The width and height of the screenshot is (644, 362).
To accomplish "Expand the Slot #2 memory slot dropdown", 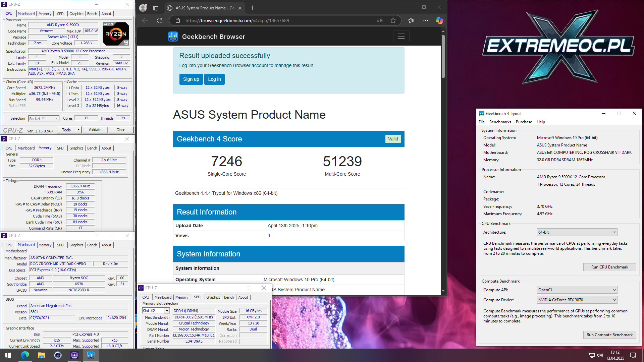I will tap(167, 311).
